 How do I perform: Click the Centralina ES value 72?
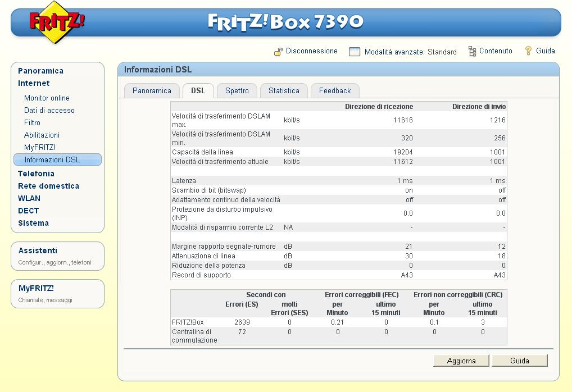click(242, 331)
